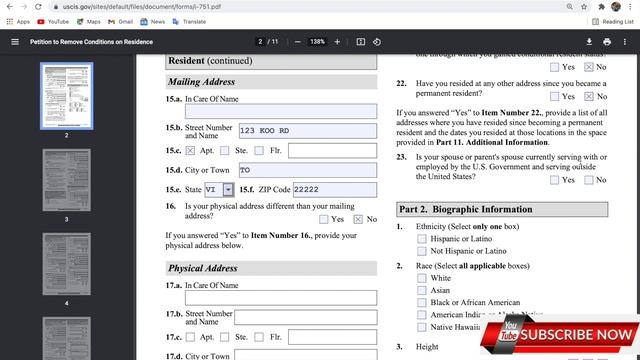The height and width of the screenshot is (360, 640).
Task: Click the address bar URL
Action: 142,7
